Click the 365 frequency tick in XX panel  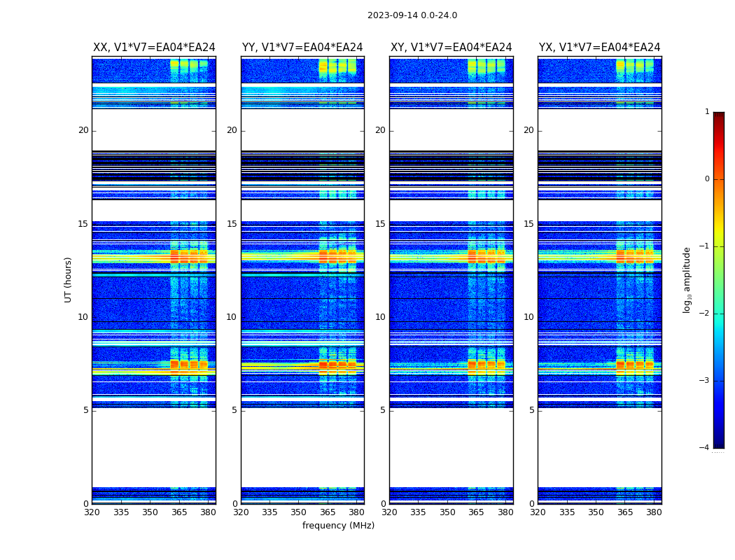click(179, 512)
